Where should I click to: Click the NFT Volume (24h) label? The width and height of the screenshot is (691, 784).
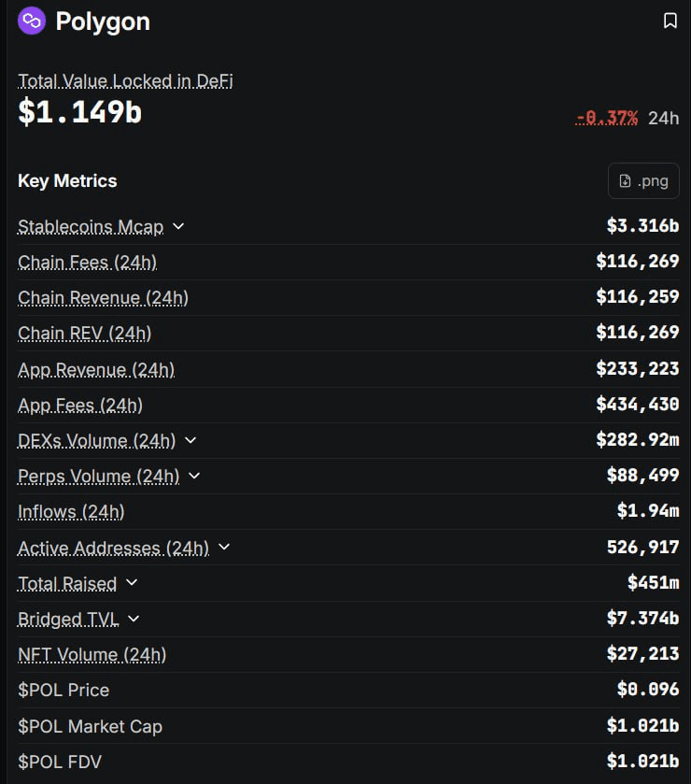(x=92, y=654)
